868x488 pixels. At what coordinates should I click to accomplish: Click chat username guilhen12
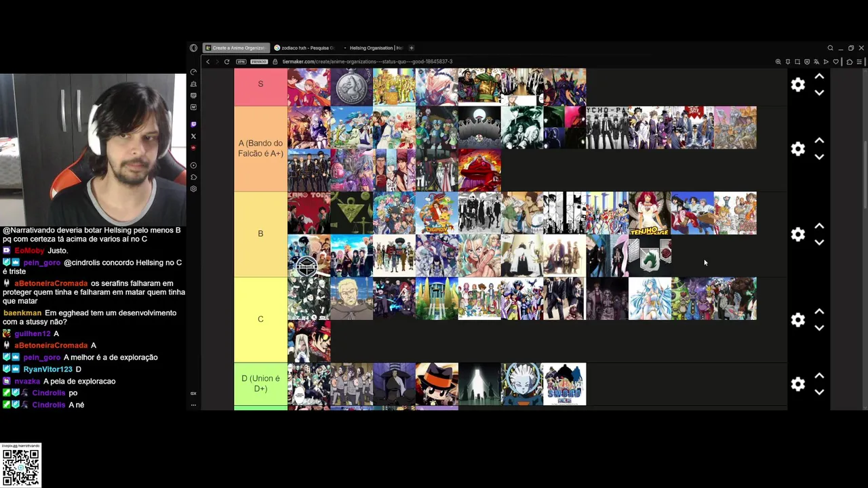click(x=33, y=333)
